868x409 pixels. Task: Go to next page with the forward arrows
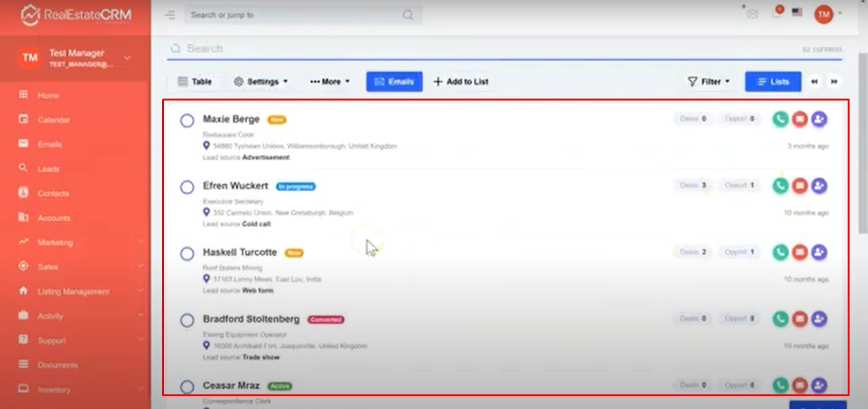point(834,81)
